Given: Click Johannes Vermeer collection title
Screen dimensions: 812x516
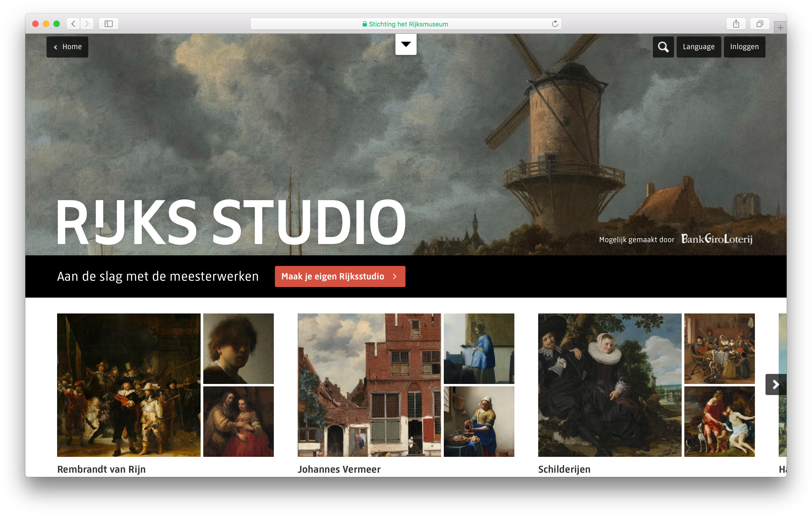Looking at the screenshot, I should [339, 469].
